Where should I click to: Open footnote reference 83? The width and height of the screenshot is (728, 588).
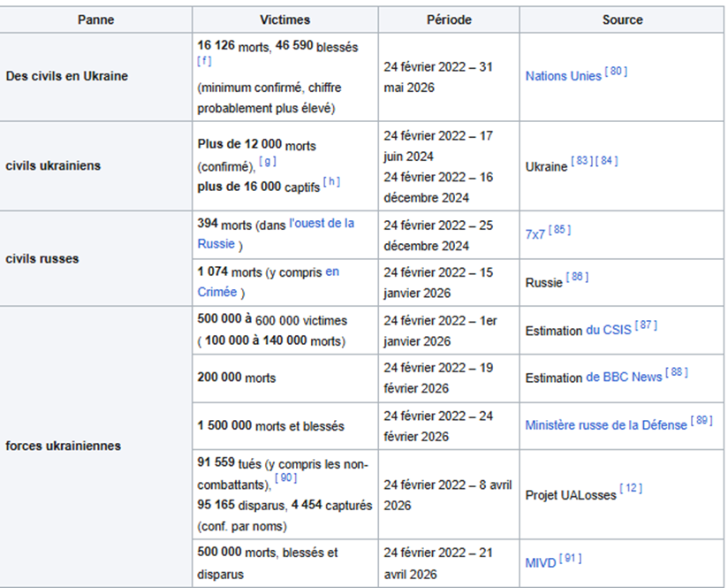click(581, 160)
